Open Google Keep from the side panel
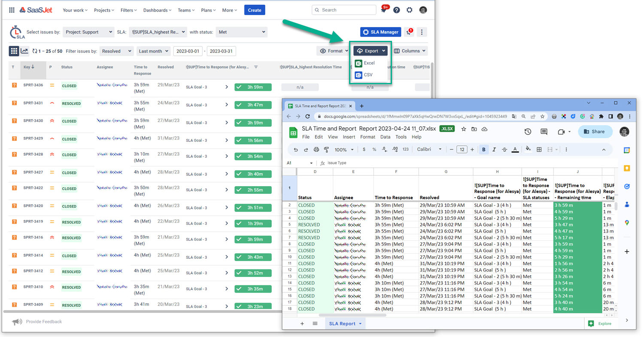Image resolution: width=644 pixels, height=337 pixels. click(x=626, y=168)
